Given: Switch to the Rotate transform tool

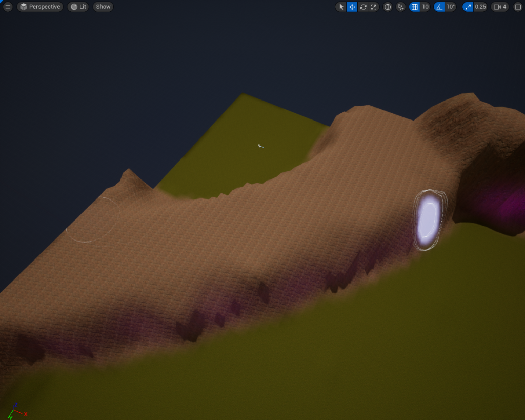Looking at the screenshot, I should click(x=363, y=7).
